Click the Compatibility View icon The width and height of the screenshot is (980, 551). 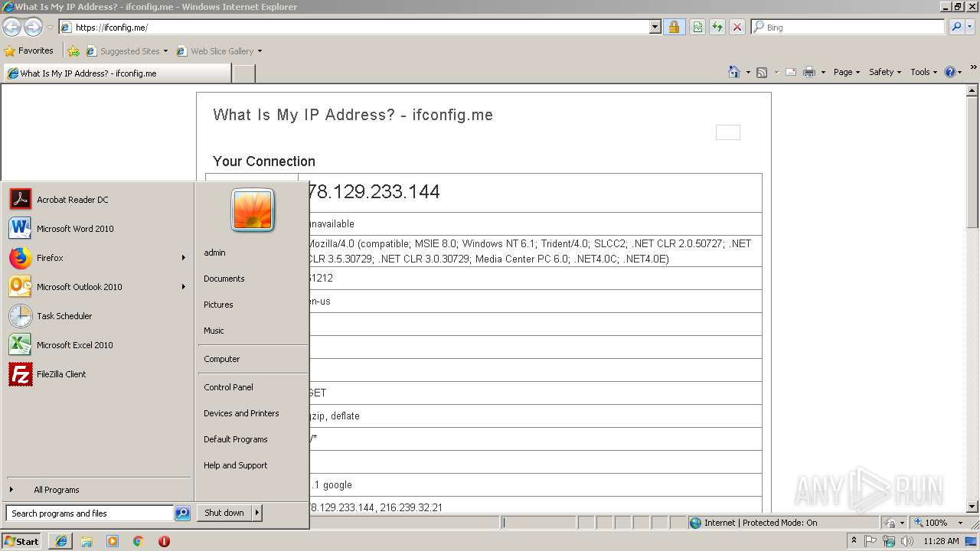pyautogui.click(x=697, y=27)
